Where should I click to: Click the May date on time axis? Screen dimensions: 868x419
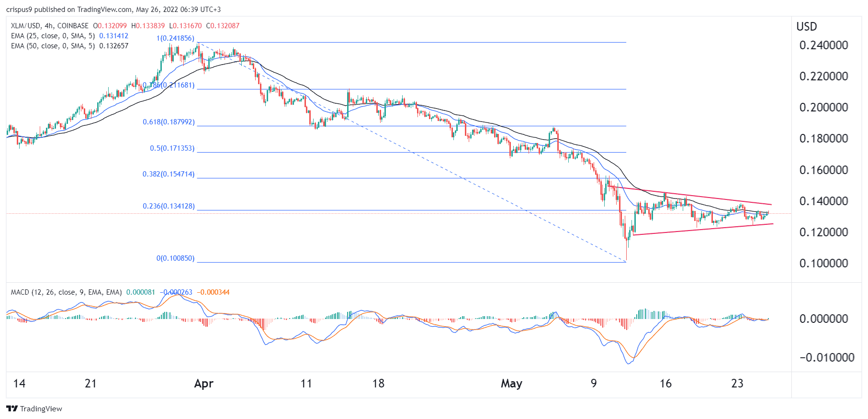point(511,384)
